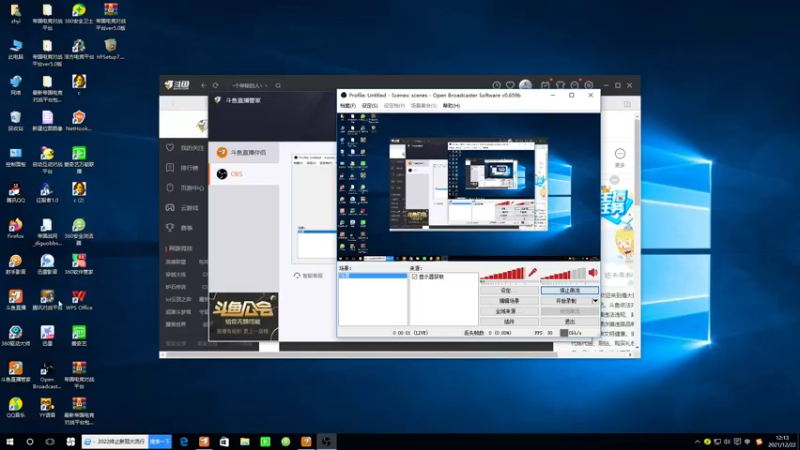This screenshot has width=800, height=450.
Task: Select the OBS tab in 斗鱼直播管家
Action: 244,174
